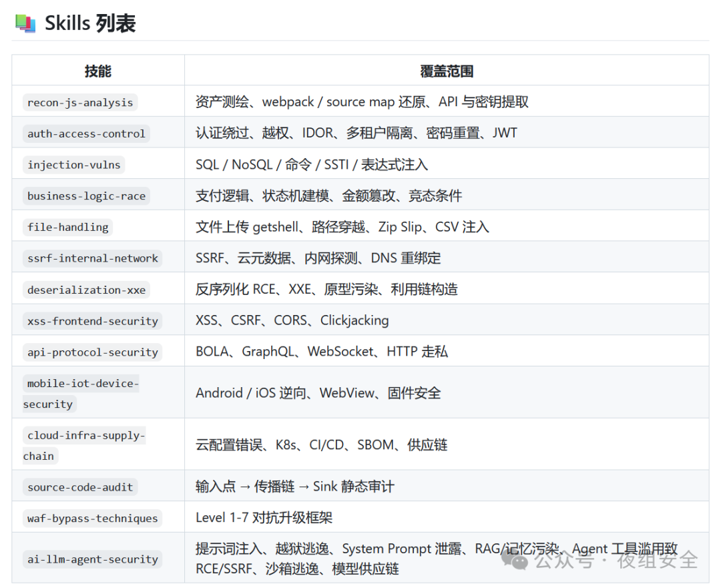Viewport: 721px width, 588px height.
Task: Select the deserialization-xxe code tag
Action: 86,290
